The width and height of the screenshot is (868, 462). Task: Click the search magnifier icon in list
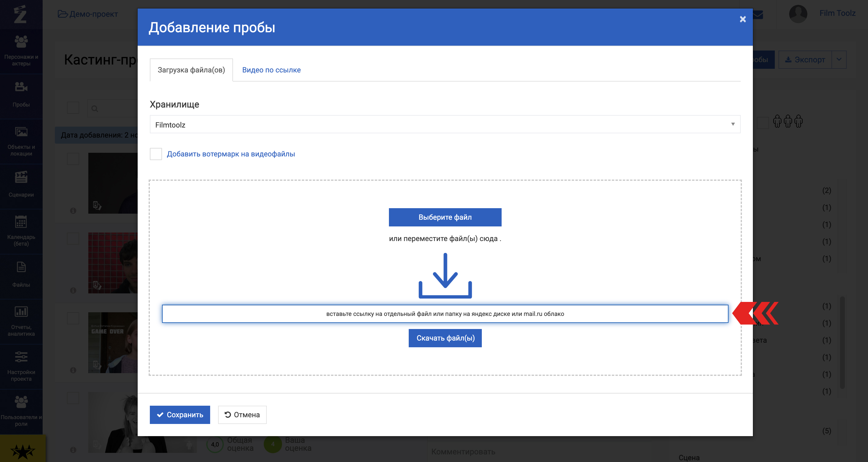point(95,109)
